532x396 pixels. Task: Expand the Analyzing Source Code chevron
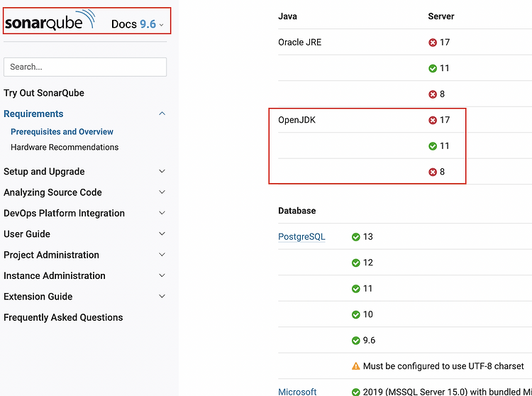click(x=162, y=192)
